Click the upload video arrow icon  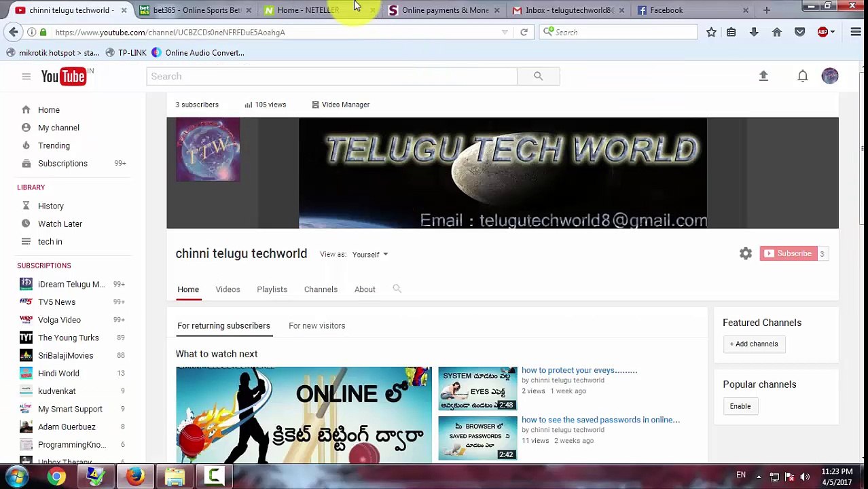763,76
